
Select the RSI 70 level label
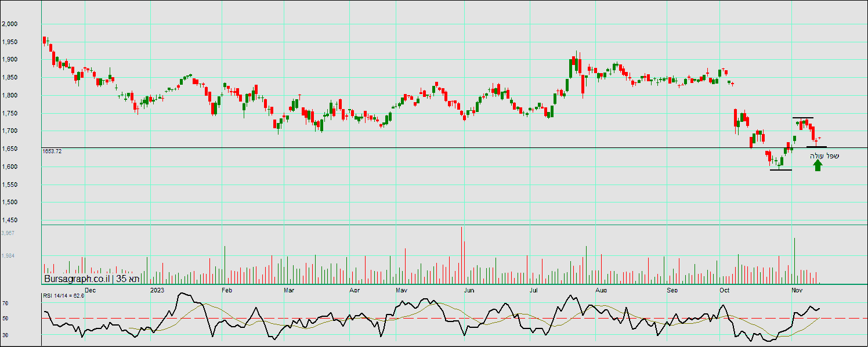tap(5, 303)
